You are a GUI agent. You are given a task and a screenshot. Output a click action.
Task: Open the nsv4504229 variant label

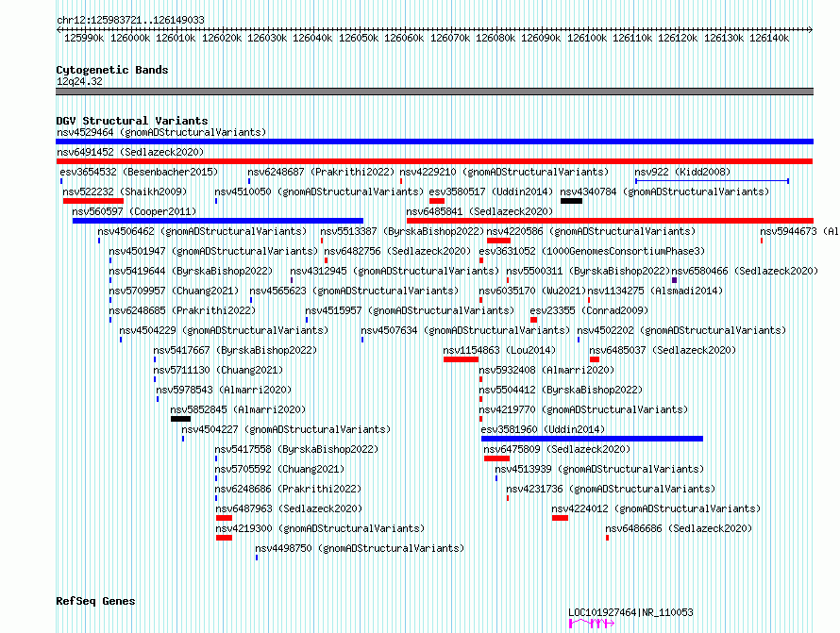click(x=224, y=330)
